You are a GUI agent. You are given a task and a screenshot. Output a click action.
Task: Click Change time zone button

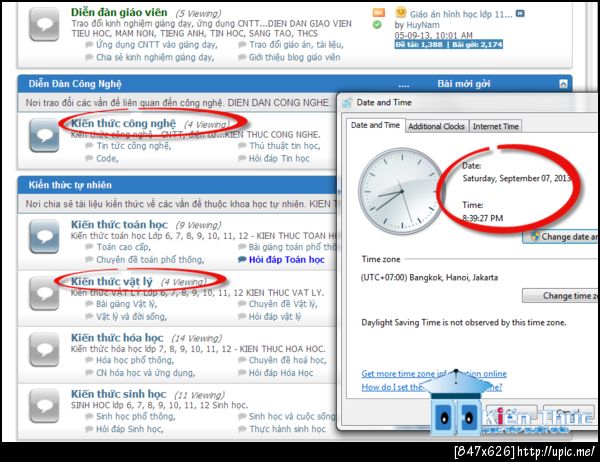[x=561, y=295]
